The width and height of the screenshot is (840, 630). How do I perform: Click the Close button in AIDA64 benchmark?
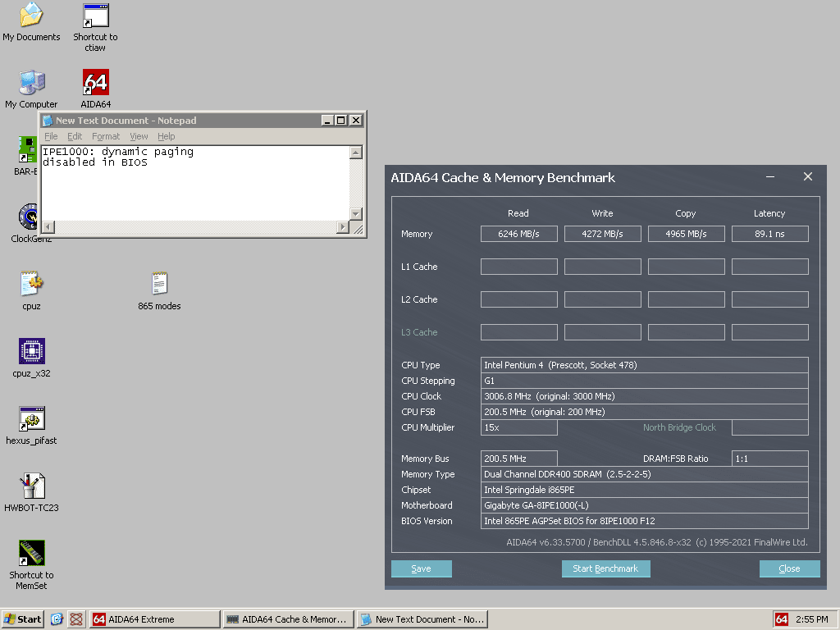[x=790, y=569]
